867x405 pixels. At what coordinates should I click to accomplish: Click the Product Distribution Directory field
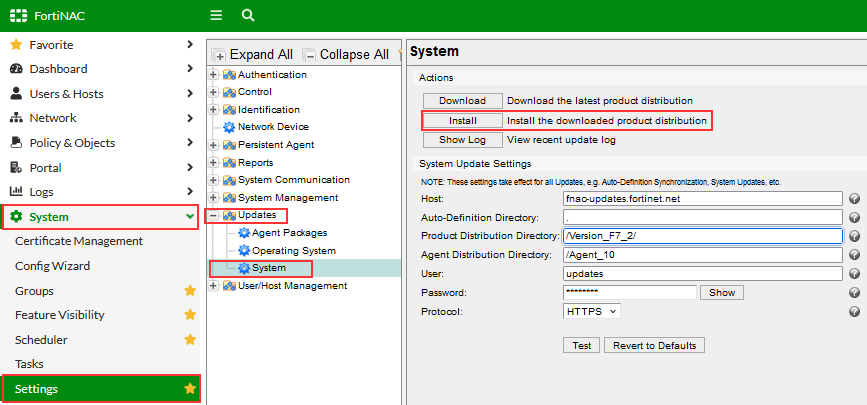pyautogui.click(x=702, y=236)
